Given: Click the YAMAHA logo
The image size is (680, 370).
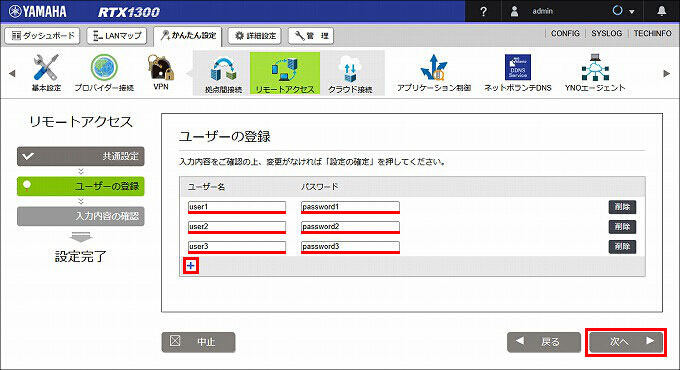Looking at the screenshot, I should coord(38,11).
